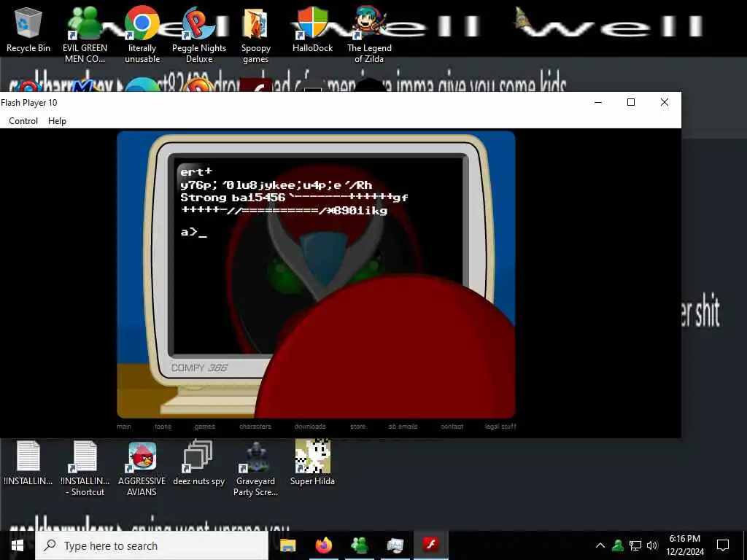
Task: Open the volume speaker tray icon
Action: point(652,545)
